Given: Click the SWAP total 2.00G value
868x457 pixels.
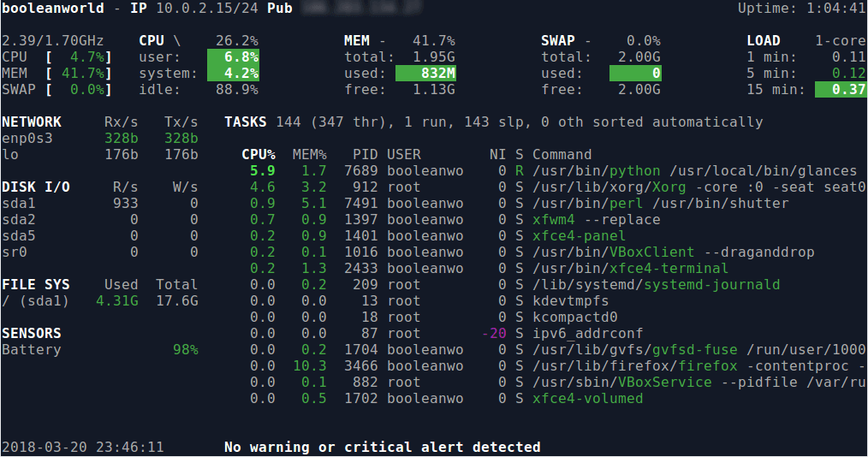Looking at the screenshot, I should tap(639, 57).
